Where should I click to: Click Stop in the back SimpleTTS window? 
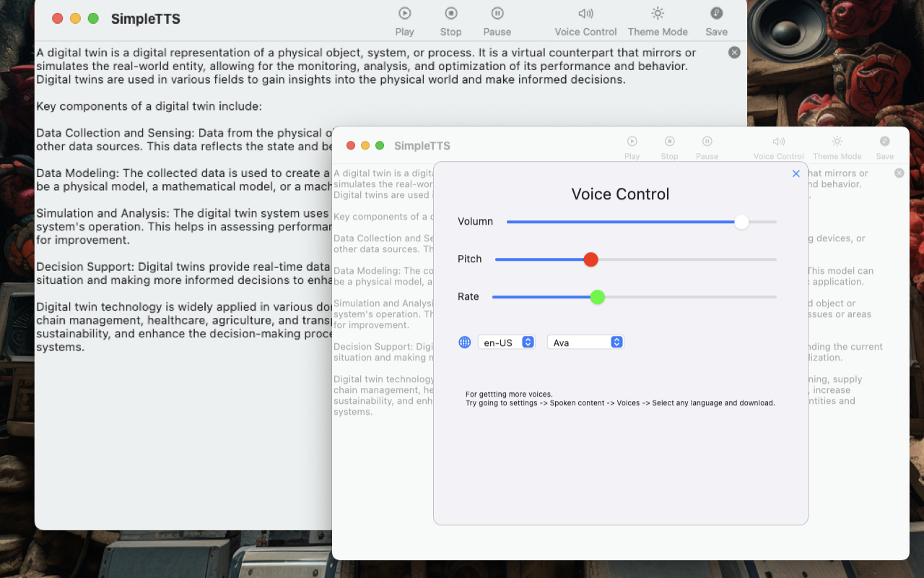(450, 21)
